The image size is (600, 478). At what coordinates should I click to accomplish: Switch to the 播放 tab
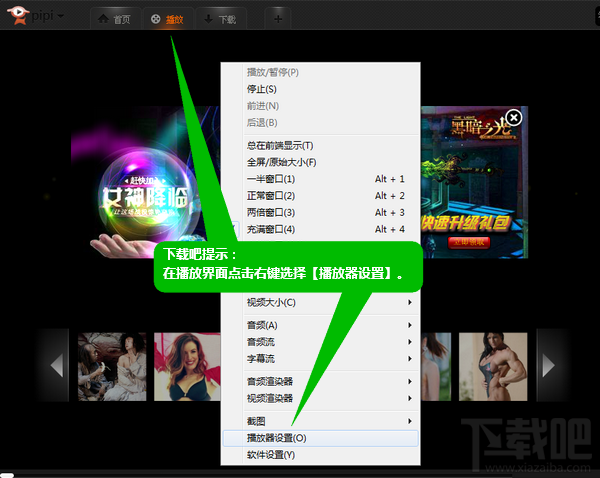(167, 19)
